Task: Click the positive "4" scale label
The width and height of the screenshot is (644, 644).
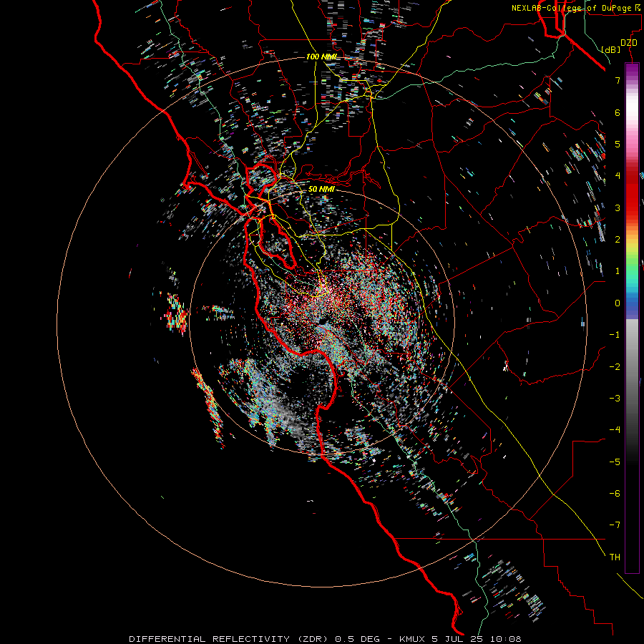Action: [x=618, y=176]
